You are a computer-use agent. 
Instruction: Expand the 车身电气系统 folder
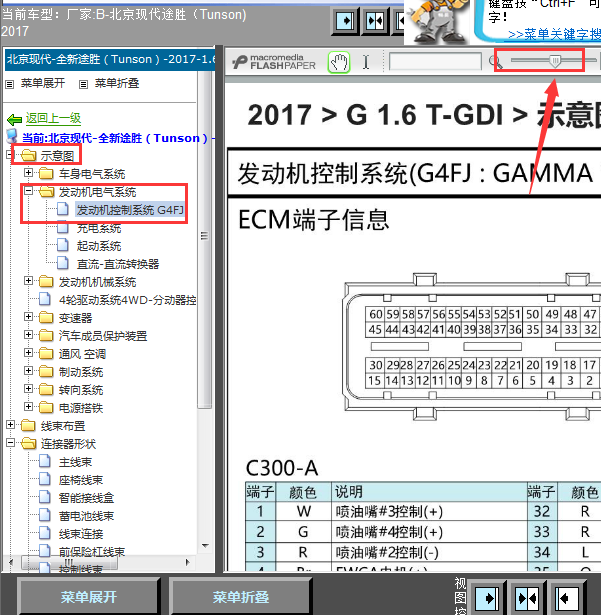pos(28,172)
